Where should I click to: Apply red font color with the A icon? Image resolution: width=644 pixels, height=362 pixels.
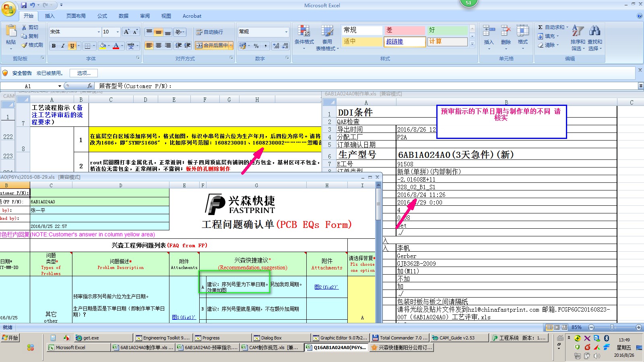click(x=116, y=46)
